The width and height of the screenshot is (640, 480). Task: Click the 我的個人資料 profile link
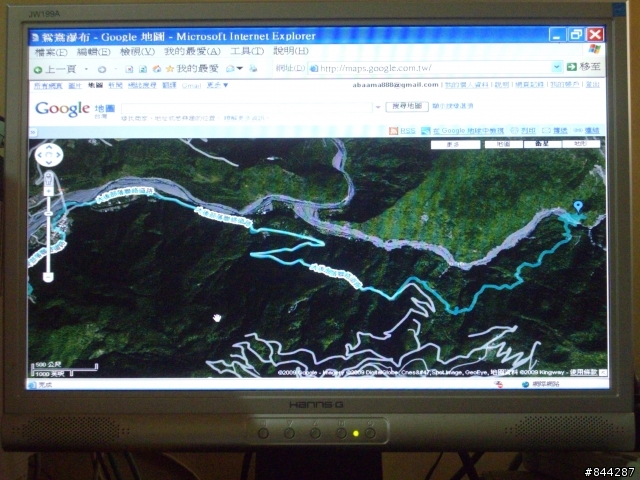467,84
